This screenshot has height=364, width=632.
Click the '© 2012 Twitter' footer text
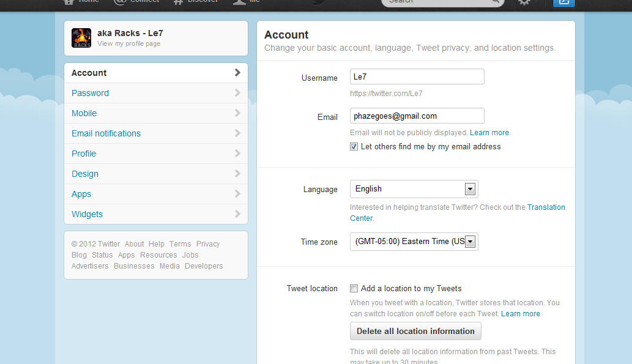point(95,244)
